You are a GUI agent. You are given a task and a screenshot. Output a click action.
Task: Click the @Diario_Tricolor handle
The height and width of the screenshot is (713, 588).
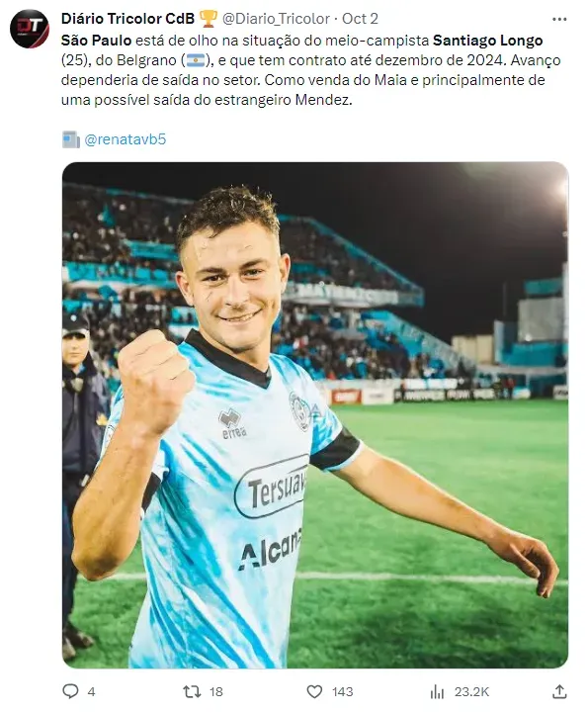[276, 19]
